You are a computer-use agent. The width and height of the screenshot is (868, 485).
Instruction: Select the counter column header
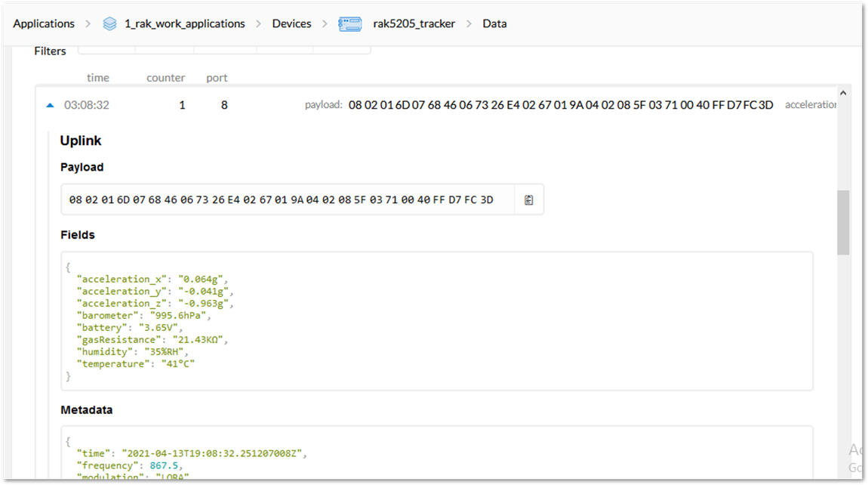(x=165, y=78)
